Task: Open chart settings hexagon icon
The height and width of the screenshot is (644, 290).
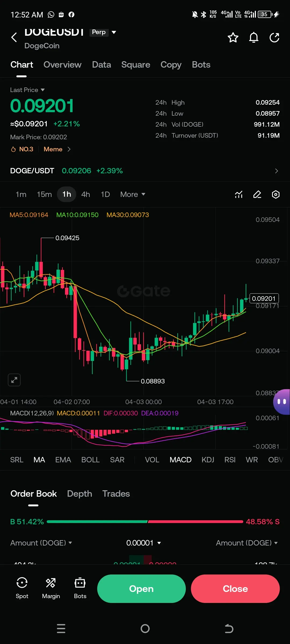Action: coord(276,195)
